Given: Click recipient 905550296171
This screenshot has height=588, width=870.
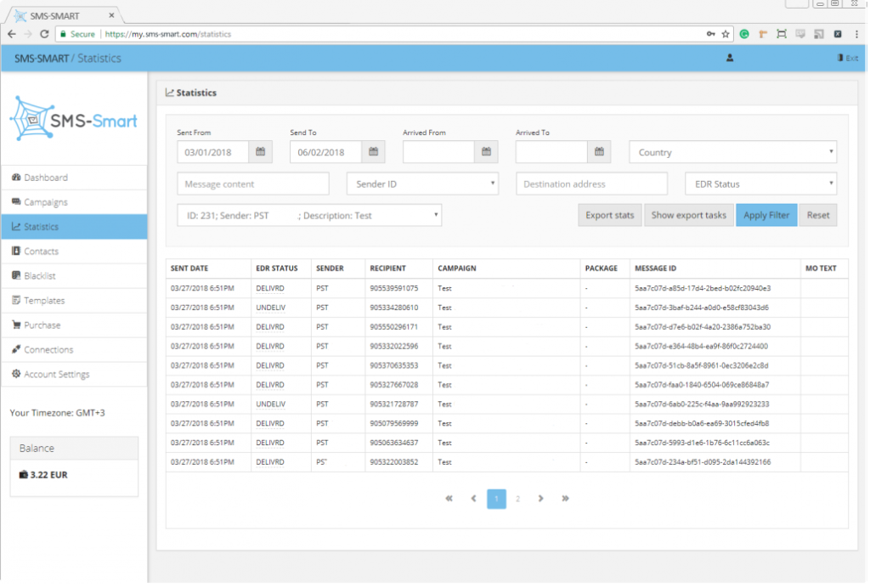Looking at the screenshot, I should (x=394, y=327).
